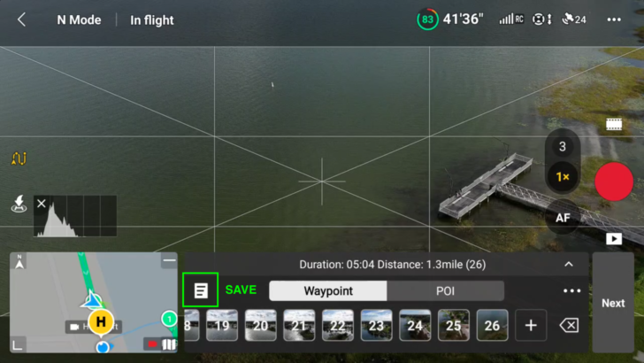Select the Waypoint tab

327,291
